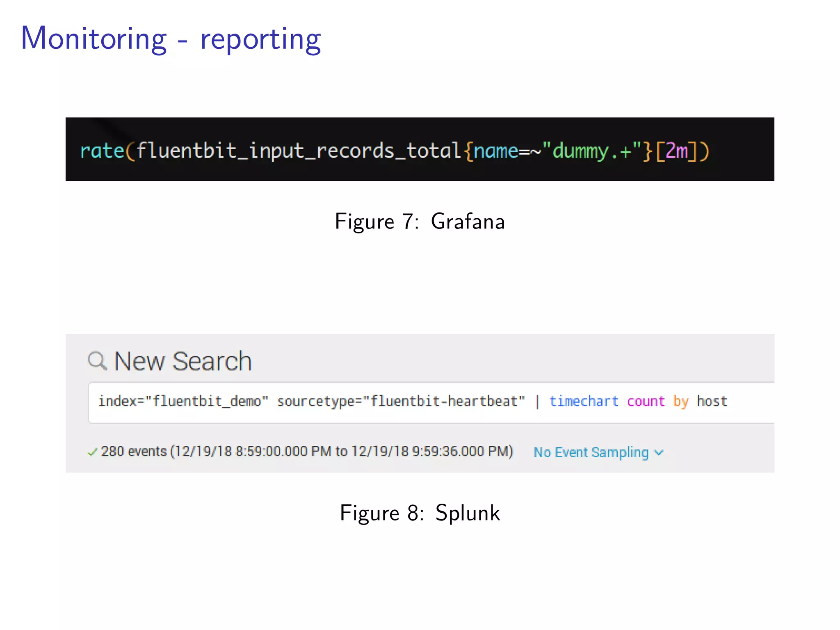
Task: Click the Grafana rate query box
Action: pyautogui.click(x=420, y=149)
